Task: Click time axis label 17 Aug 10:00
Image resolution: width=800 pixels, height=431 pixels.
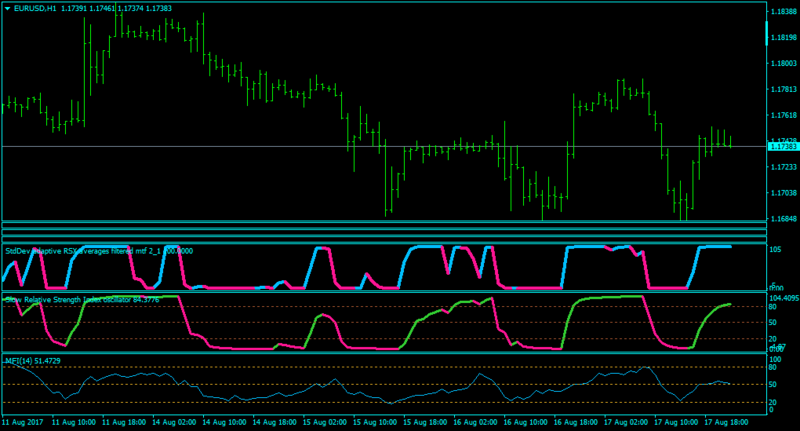Action: click(x=676, y=422)
